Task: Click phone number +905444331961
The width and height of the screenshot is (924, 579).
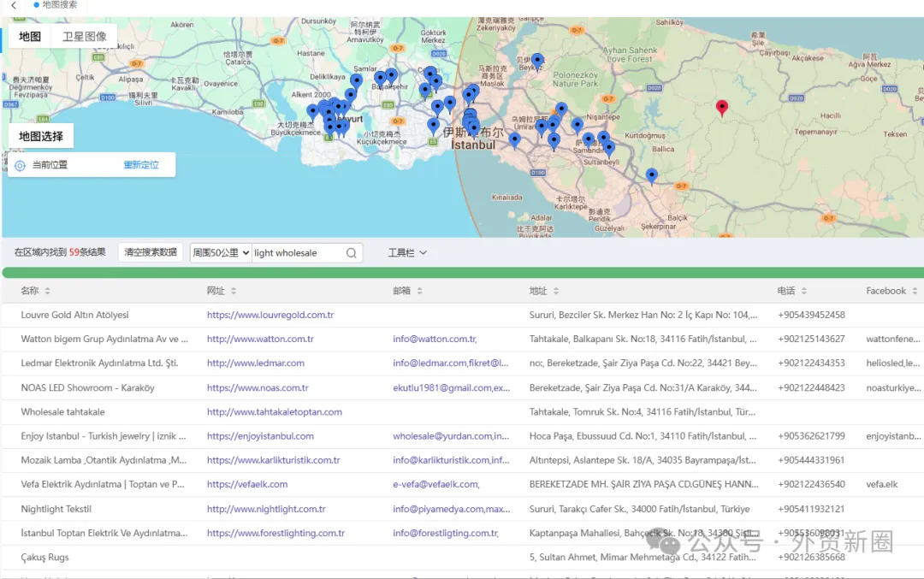Action: 811,461
